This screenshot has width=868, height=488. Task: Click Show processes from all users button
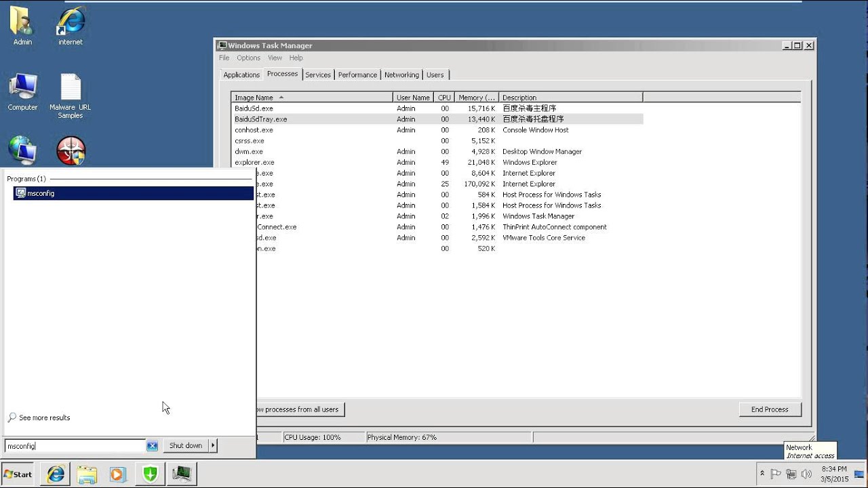pyautogui.click(x=300, y=409)
